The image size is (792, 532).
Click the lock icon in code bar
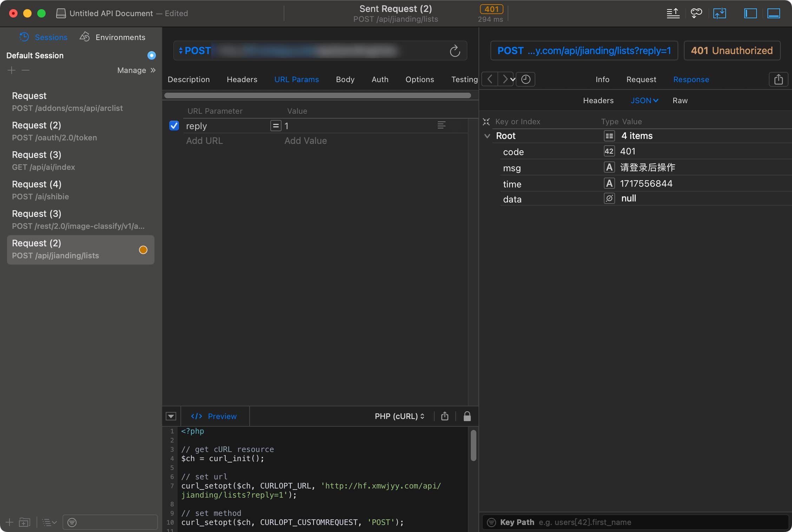[x=467, y=416]
